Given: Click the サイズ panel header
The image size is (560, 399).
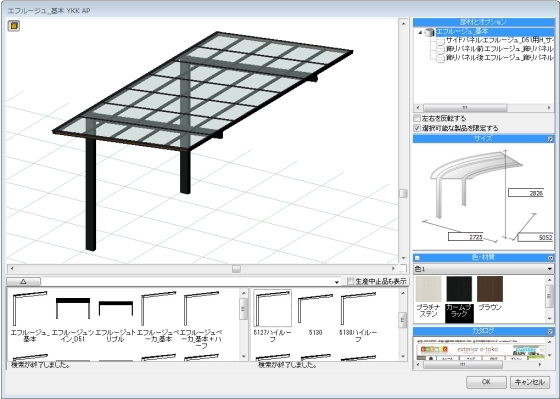Looking at the screenshot, I should [483, 139].
